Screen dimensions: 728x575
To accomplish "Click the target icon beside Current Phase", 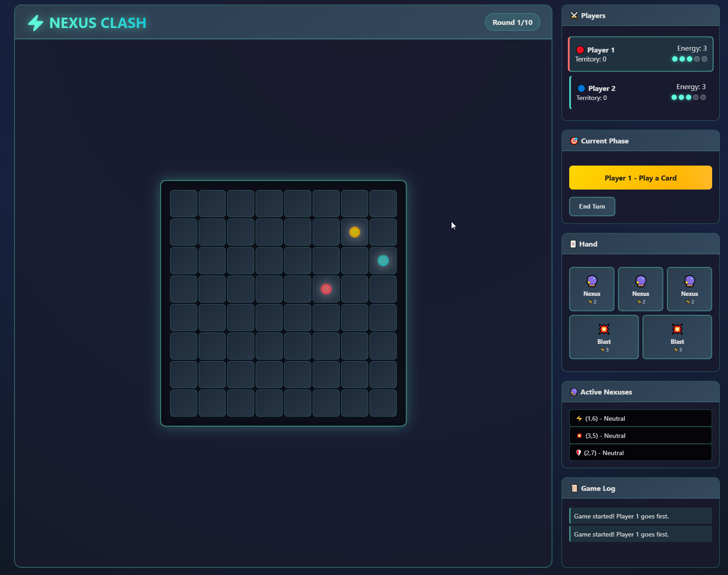I will coord(574,141).
